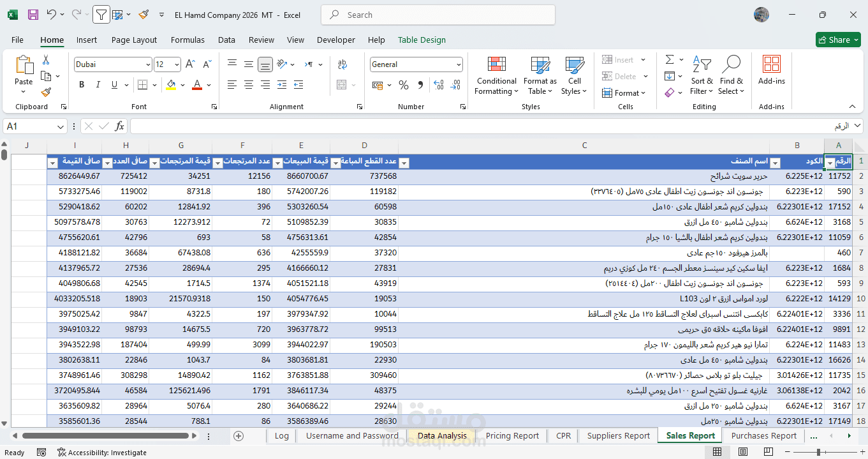The image size is (868, 459).
Task: Click the user account picture
Action: (x=761, y=15)
